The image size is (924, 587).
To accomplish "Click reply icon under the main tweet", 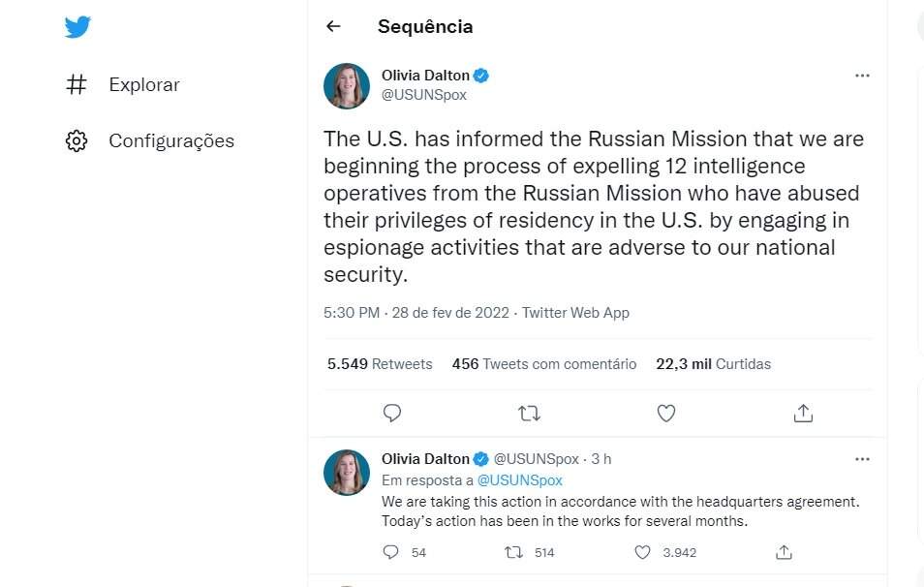I will pos(392,414).
